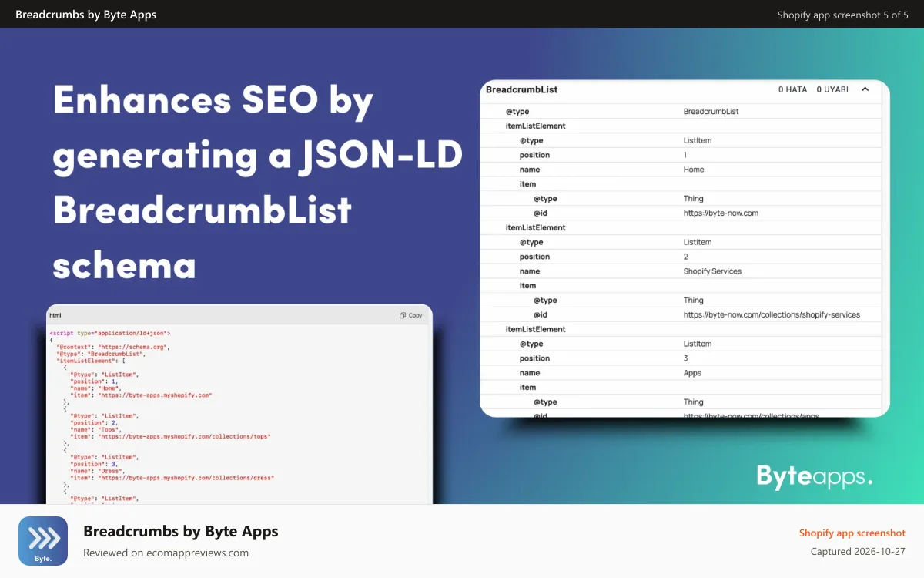
Task: Click the Shopify app screenshot 5 of 5 label
Action: click(842, 15)
